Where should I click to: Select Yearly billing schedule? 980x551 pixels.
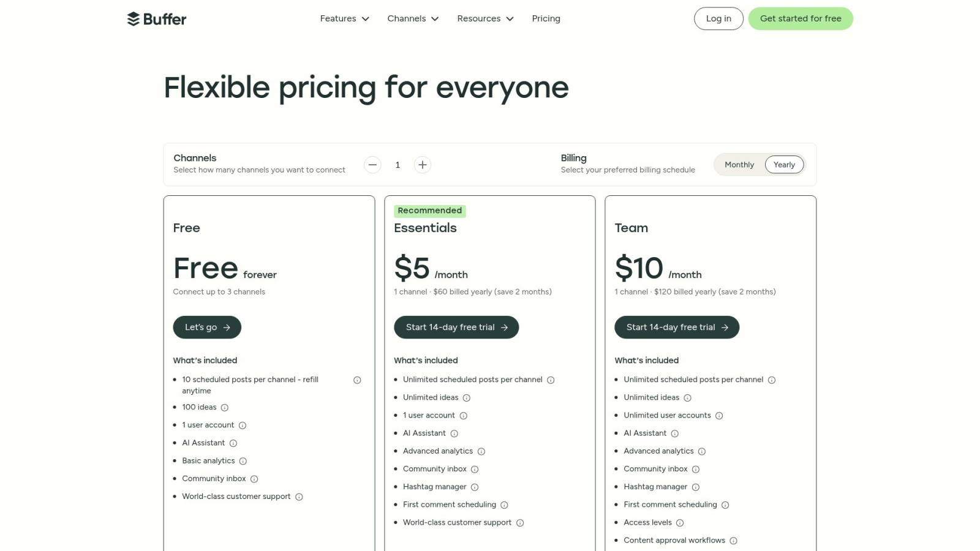point(785,165)
